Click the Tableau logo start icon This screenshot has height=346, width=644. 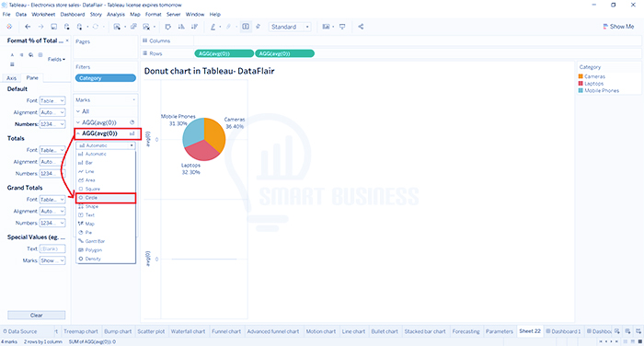[x=9, y=27]
